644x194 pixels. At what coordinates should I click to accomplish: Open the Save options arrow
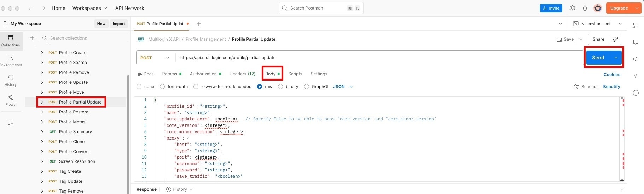(x=581, y=39)
